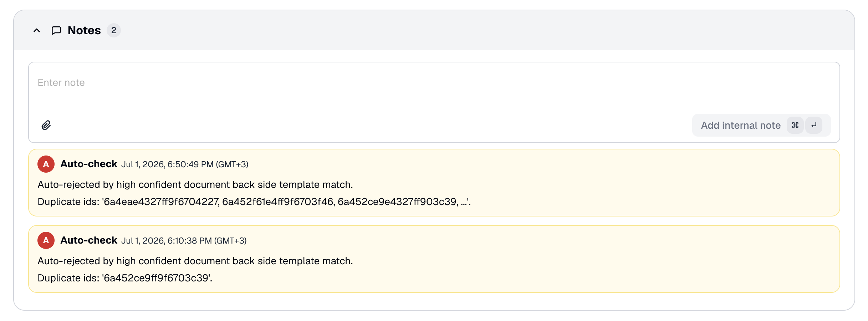Click the Notes section heading
The height and width of the screenshot is (321, 868).
(x=84, y=30)
